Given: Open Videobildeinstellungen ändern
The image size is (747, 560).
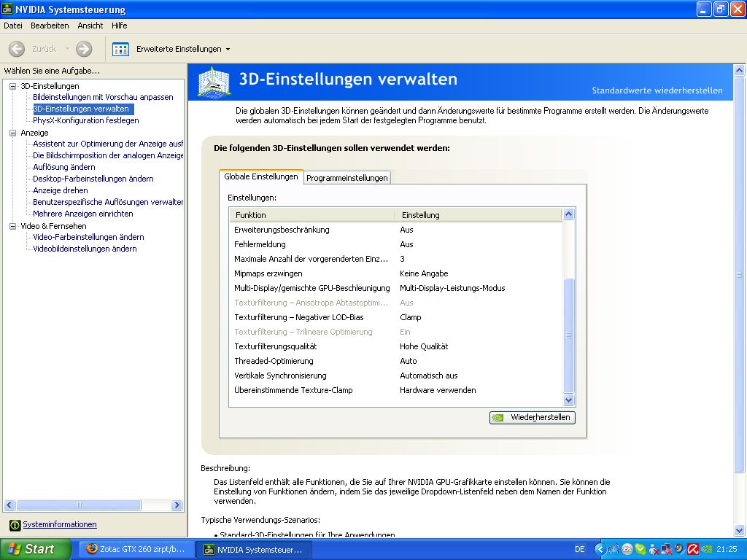Looking at the screenshot, I should (x=85, y=249).
